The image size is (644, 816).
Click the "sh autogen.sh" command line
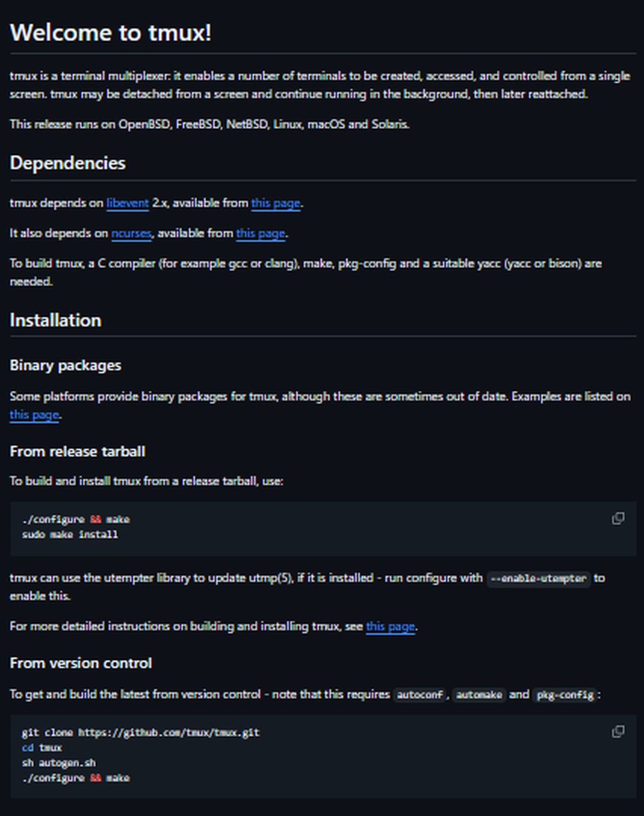[x=59, y=763]
